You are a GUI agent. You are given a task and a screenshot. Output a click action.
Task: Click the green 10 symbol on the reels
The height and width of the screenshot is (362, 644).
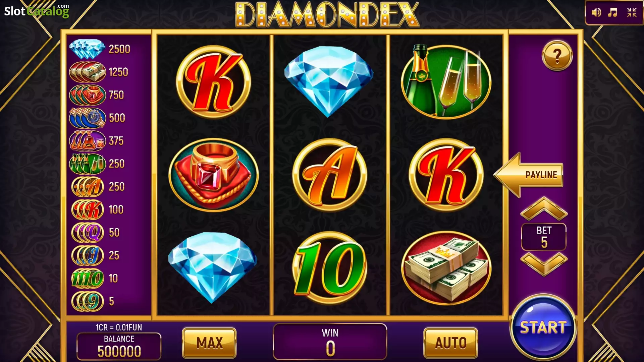click(x=330, y=268)
